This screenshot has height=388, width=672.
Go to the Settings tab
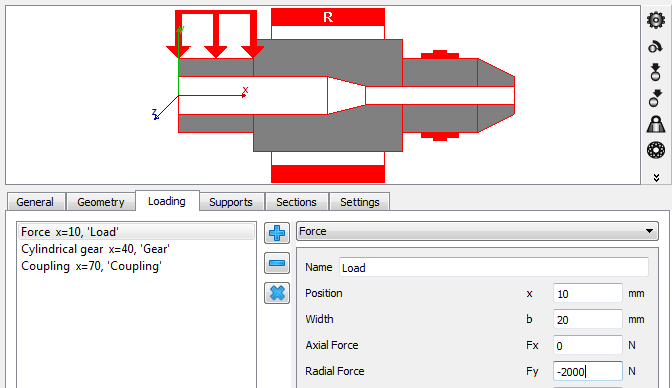point(360,202)
